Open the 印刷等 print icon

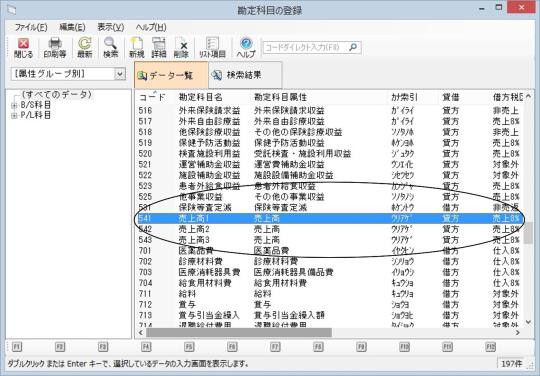click(x=54, y=48)
